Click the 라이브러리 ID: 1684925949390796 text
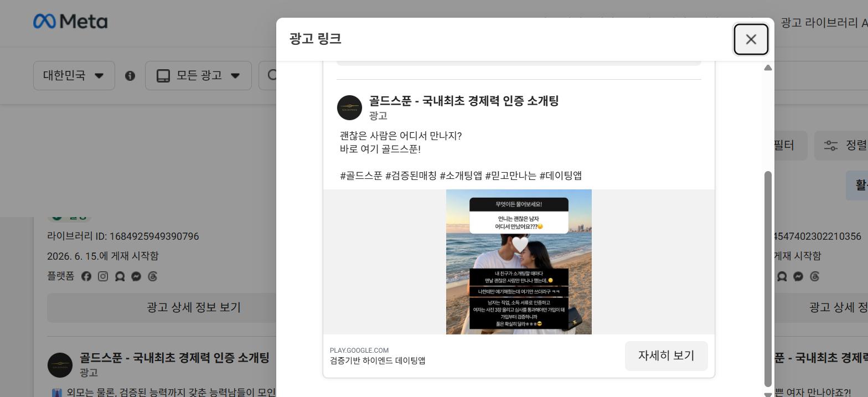Image resolution: width=868 pixels, height=397 pixels. tap(123, 236)
